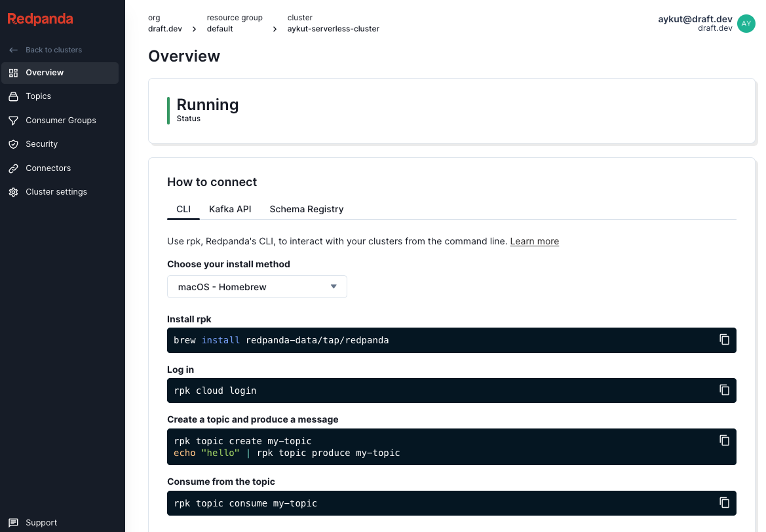Click the Topics icon in sidebar
The image size is (766, 532).
click(13, 96)
